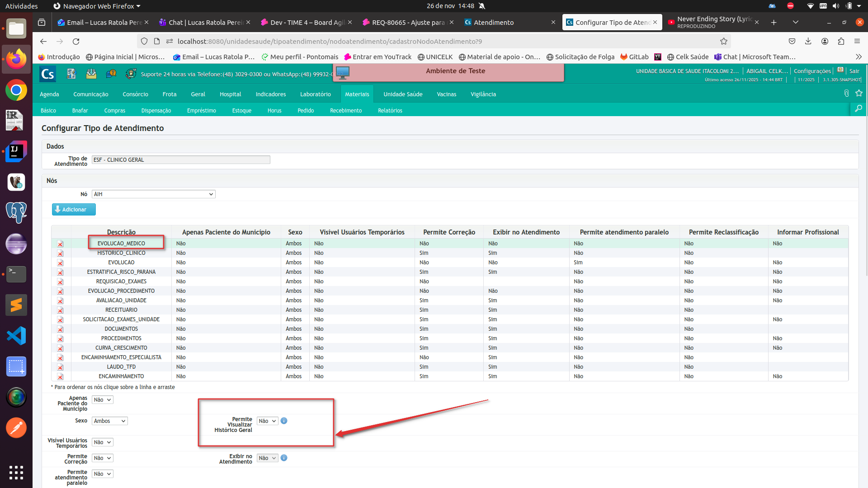Image resolution: width=868 pixels, height=488 pixels.
Task: Open the Unidade Saúde menu
Action: [403, 94]
